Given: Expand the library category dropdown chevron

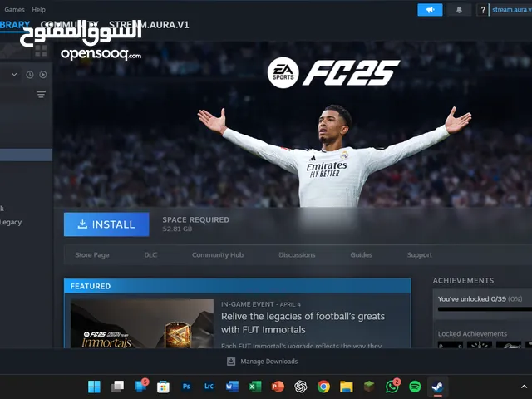Looking at the screenshot, I should pyautogui.click(x=14, y=74).
